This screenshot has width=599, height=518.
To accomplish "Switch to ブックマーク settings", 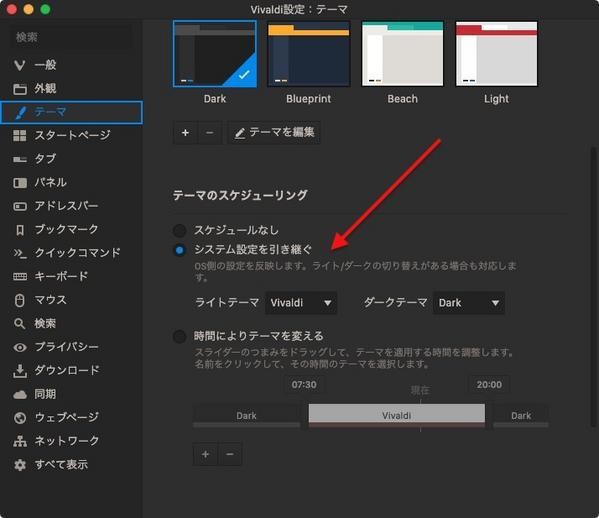I will [x=71, y=230].
